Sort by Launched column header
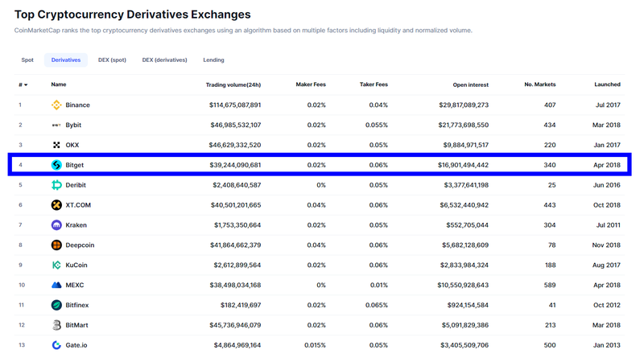Screen dimensions: 644x354 [608, 84]
